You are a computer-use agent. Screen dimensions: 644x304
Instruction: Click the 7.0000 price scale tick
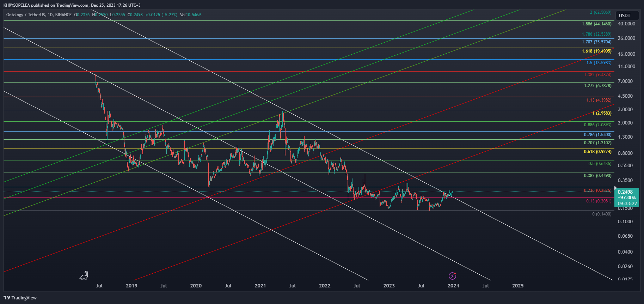[x=625, y=81]
